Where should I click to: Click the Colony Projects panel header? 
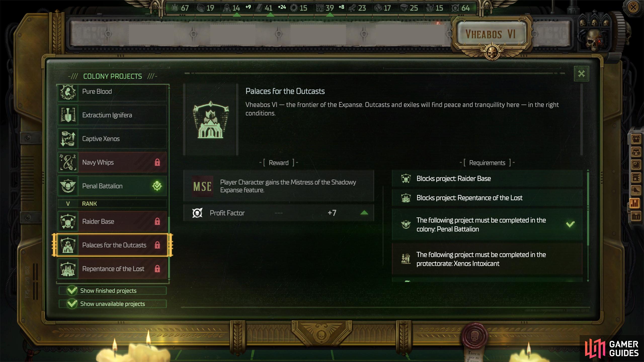(112, 76)
